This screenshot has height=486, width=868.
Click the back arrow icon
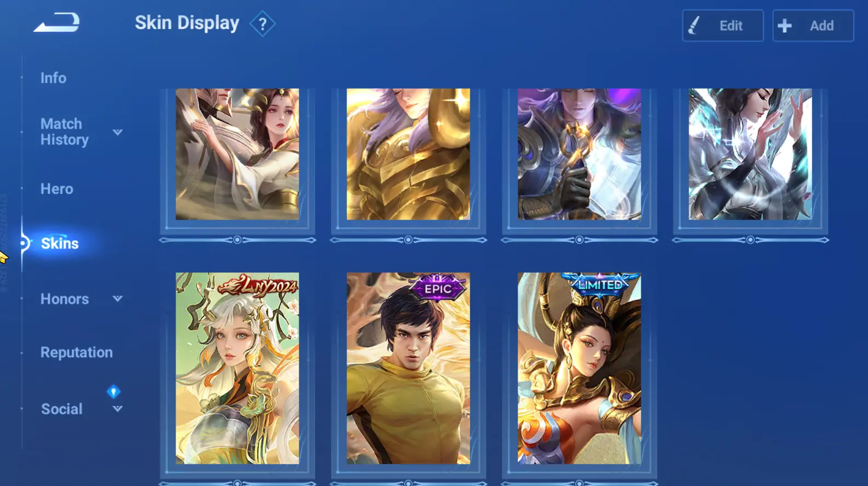(x=56, y=23)
